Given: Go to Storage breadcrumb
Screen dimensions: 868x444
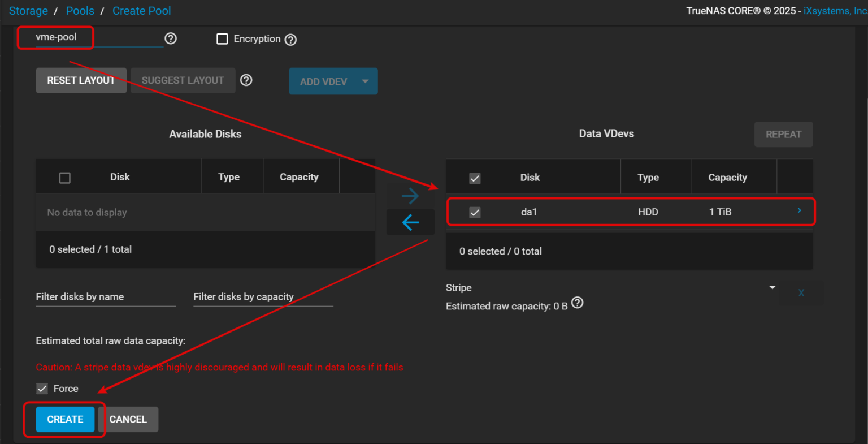Looking at the screenshot, I should point(28,11).
